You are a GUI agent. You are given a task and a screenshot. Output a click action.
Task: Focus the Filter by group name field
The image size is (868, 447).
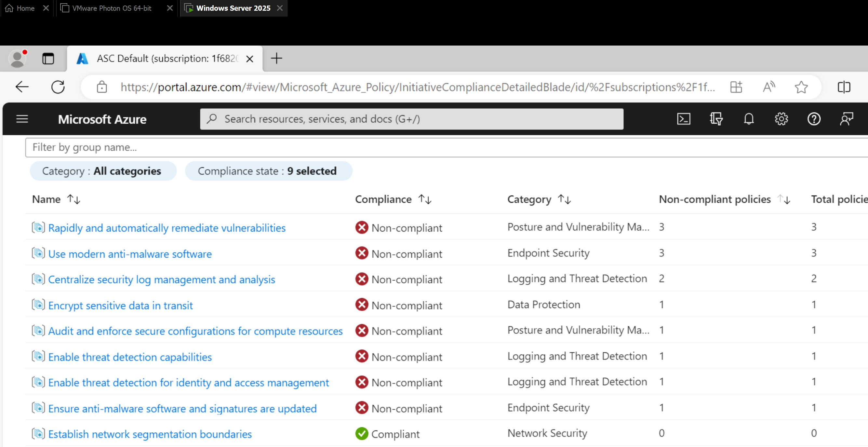point(447,147)
